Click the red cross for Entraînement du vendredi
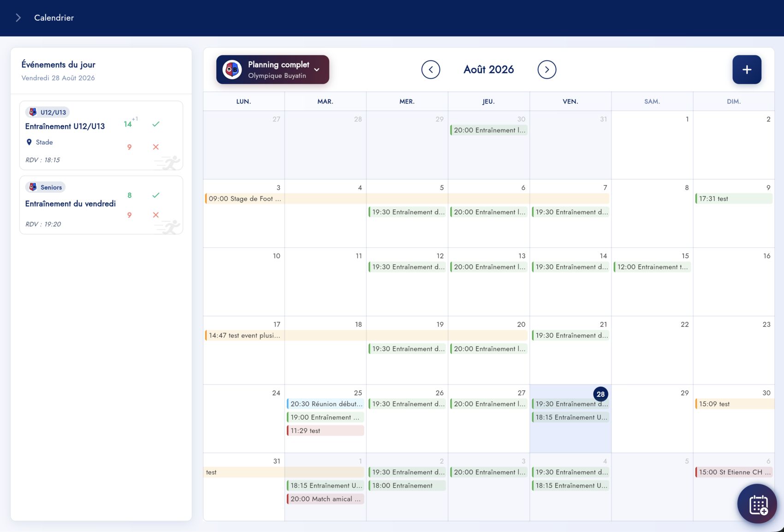The width and height of the screenshot is (784, 532). pos(156,215)
